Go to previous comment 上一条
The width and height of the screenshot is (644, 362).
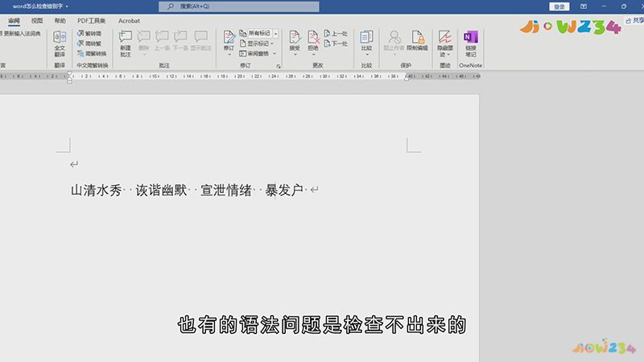[x=162, y=41]
